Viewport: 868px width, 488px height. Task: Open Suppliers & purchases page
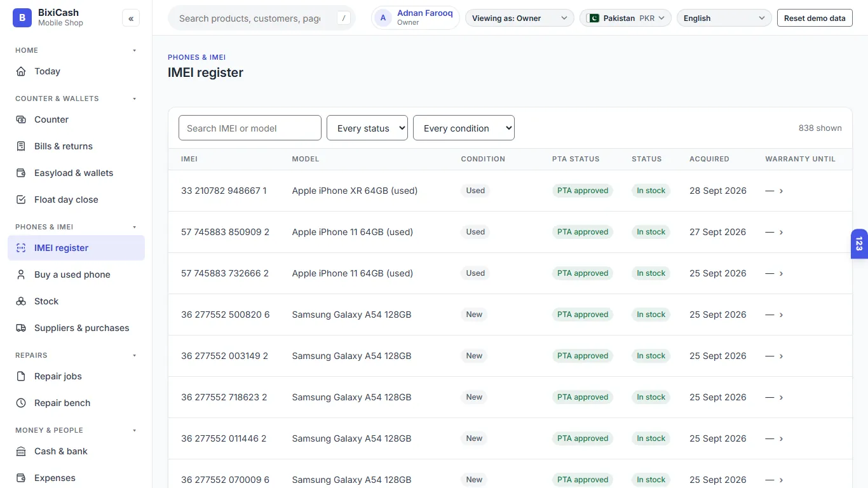point(76,328)
